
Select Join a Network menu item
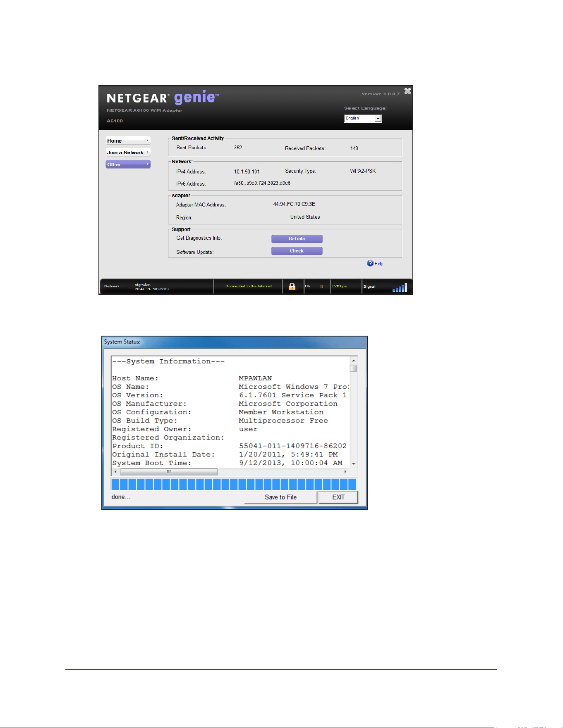point(128,152)
